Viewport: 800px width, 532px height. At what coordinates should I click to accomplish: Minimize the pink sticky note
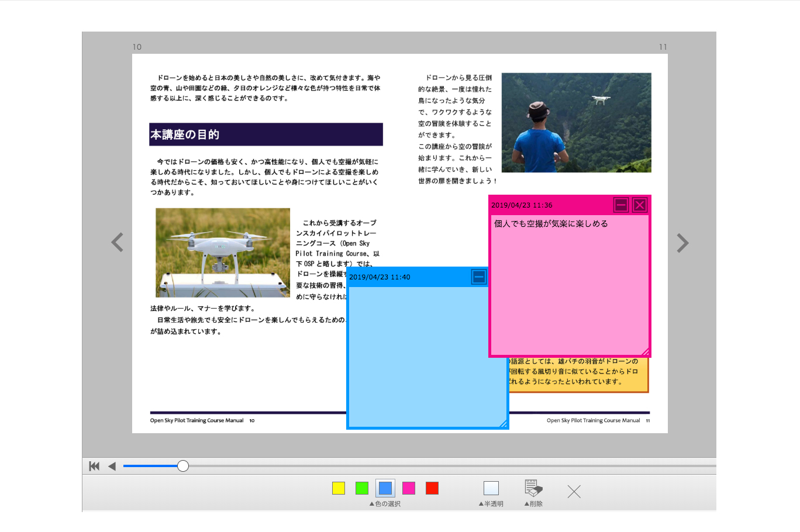(x=621, y=205)
